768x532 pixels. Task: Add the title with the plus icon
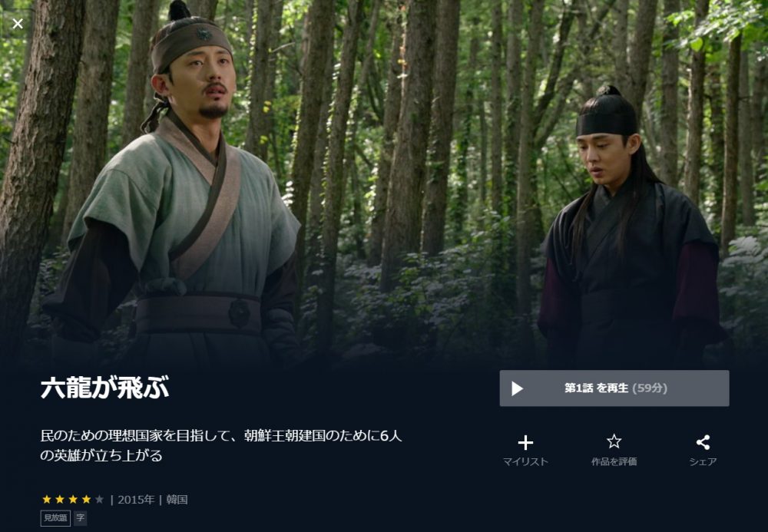(525, 442)
